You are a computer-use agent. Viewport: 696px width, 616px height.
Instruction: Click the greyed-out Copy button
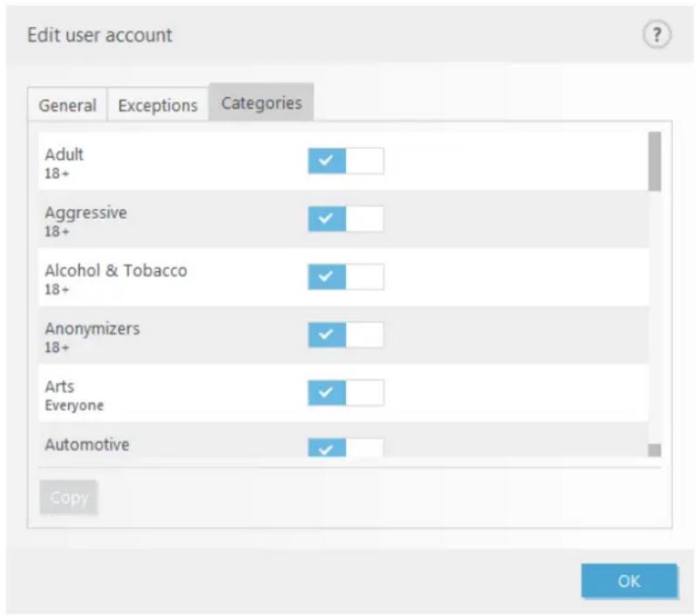pos(68,498)
